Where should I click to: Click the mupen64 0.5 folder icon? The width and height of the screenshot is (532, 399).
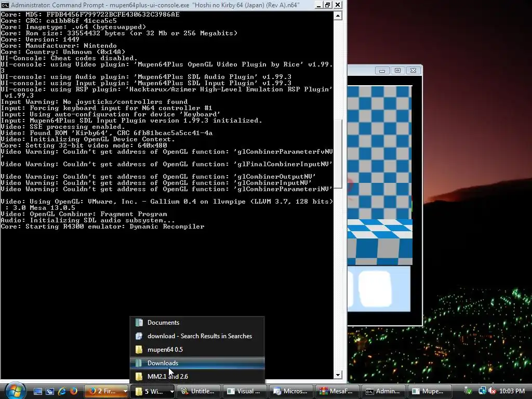(x=139, y=350)
